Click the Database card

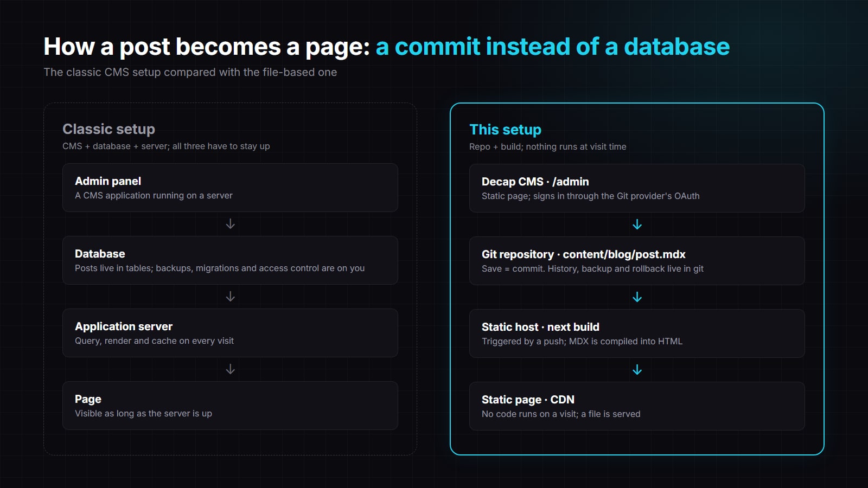point(230,260)
